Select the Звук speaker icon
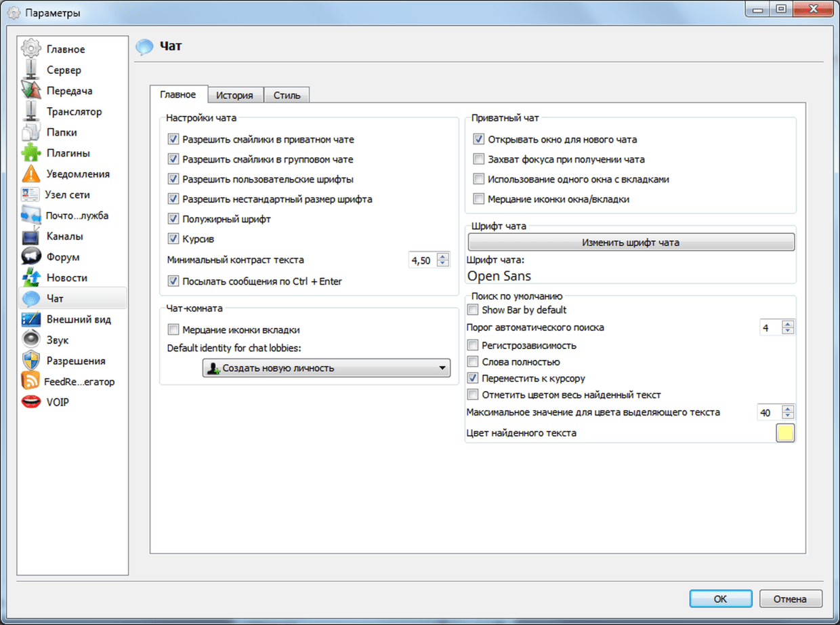Image resolution: width=840 pixels, height=625 pixels. click(x=31, y=340)
